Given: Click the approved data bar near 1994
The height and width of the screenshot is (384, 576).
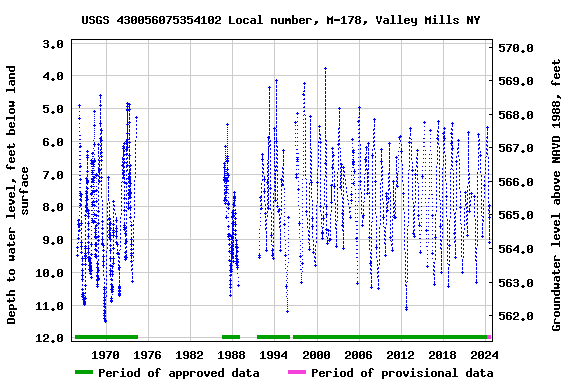Looking at the screenshot, I should pyautogui.click(x=273, y=337).
